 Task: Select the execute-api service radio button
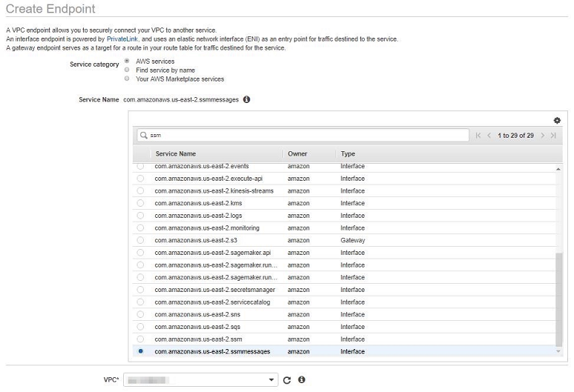[140, 179]
